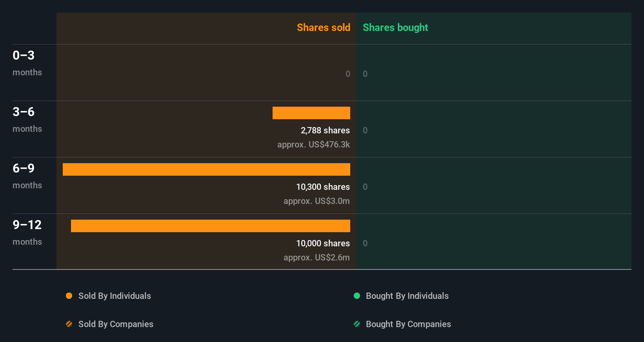
Task: Click the Shares bought column header
Action: [395, 27]
